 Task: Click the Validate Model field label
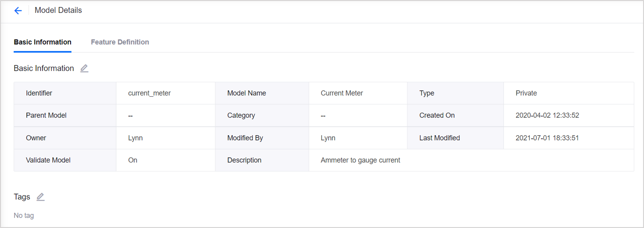(x=48, y=160)
